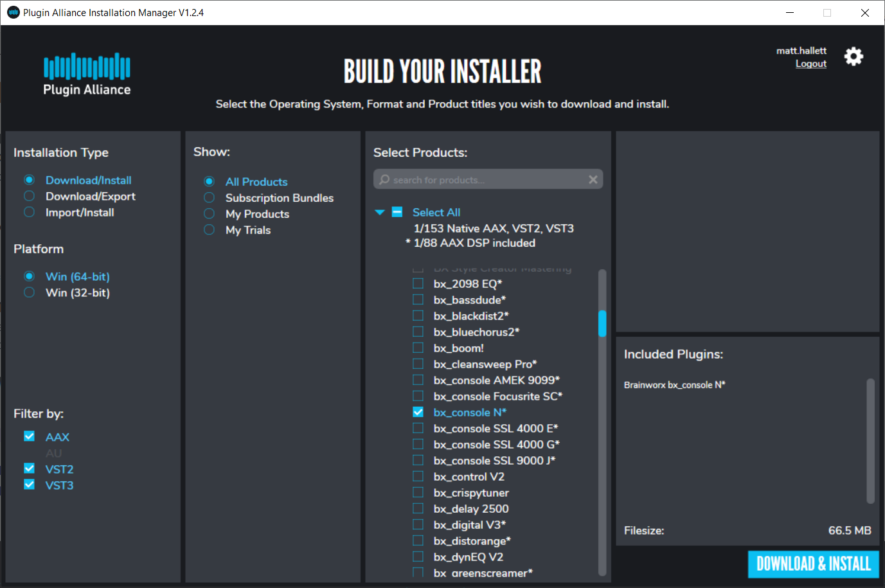Check the bx_control V2 product
The width and height of the screenshot is (885, 588).
(x=418, y=476)
